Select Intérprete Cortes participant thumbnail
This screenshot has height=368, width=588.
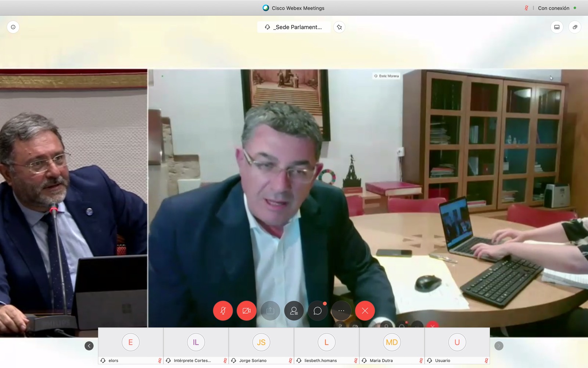click(196, 346)
